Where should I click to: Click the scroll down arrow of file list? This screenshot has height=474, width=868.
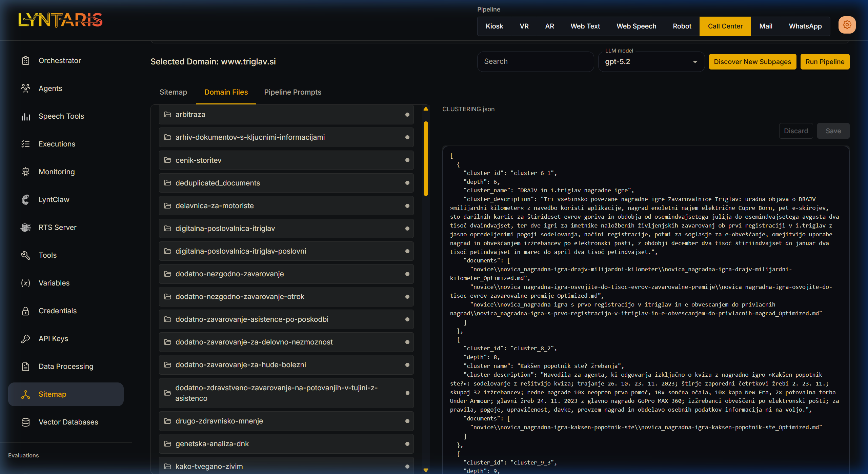point(426,470)
